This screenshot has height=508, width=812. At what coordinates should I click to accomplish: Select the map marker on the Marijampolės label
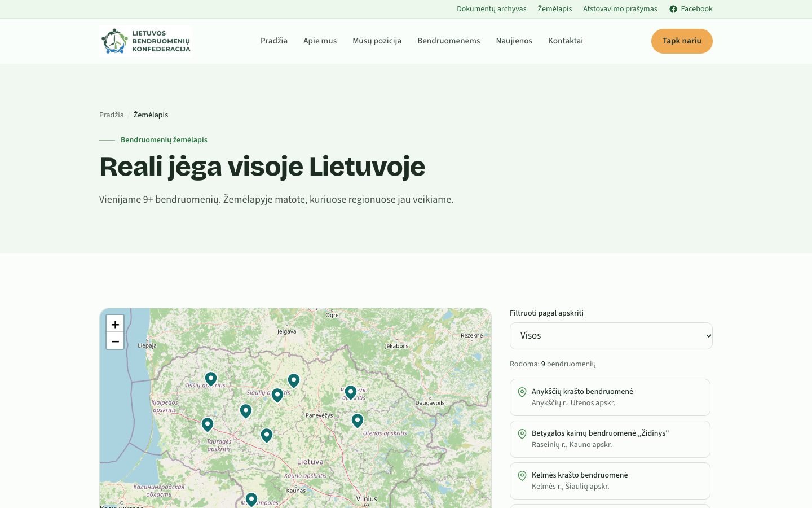point(251,499)
